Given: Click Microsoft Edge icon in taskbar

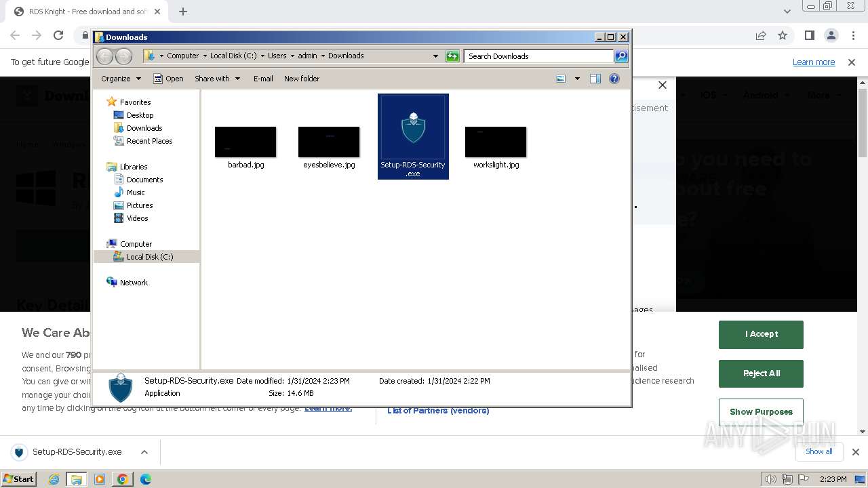Looking at the screenshot, I should click(x=146, y=479).
